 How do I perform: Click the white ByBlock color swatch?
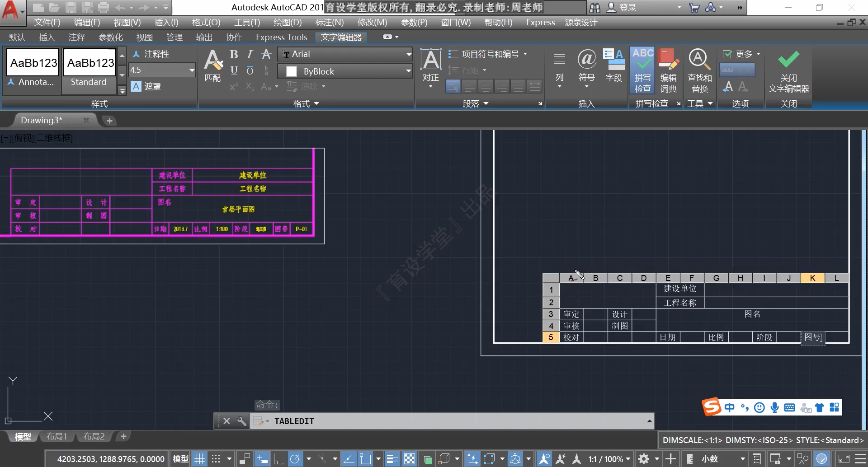click(x=292, y=71)
